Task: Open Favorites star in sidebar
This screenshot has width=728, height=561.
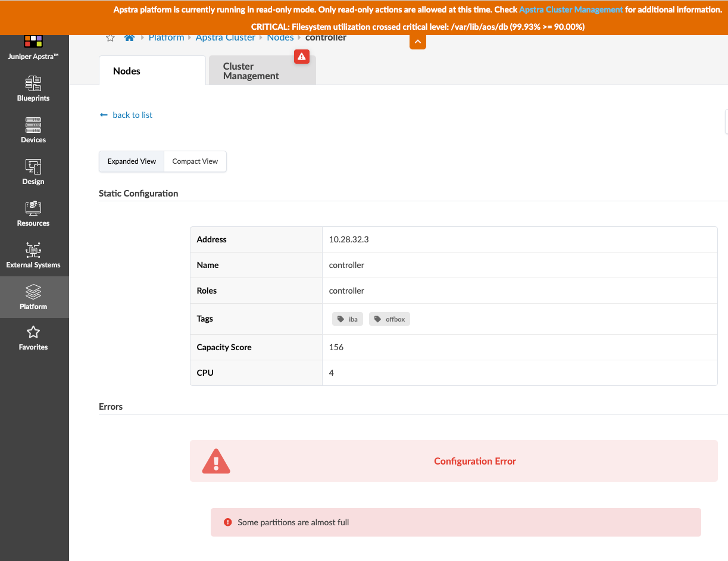Action: pyautogui.click(x=33, y=338)
